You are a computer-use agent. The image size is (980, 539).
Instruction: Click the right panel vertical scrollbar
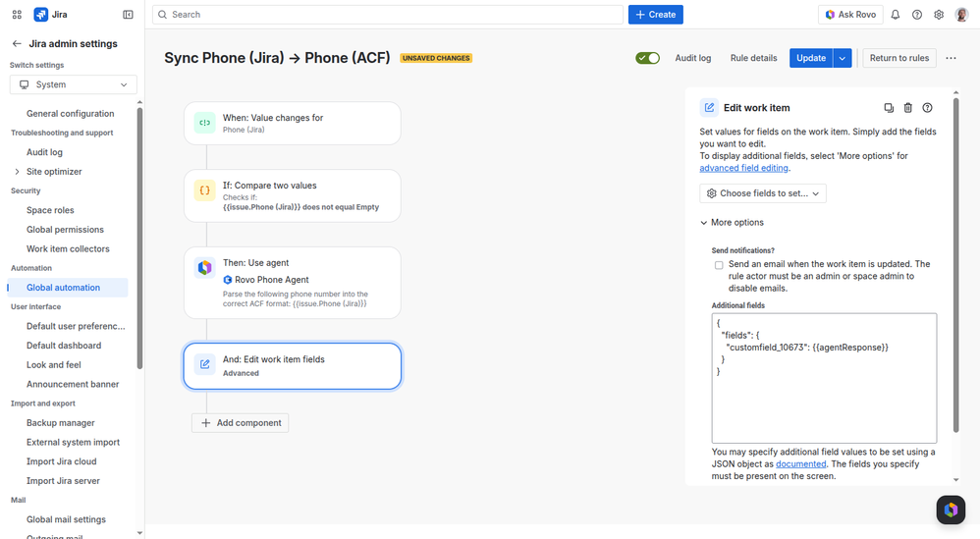pyautogui.click(x=955, y=265)
